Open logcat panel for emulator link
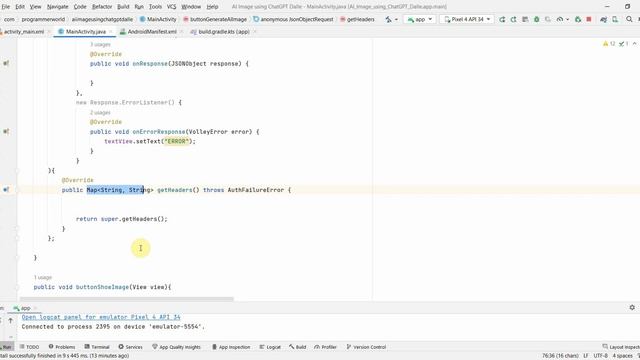Image resolution: width=640 pixels, height=360 pixels. tap(101, 317)
